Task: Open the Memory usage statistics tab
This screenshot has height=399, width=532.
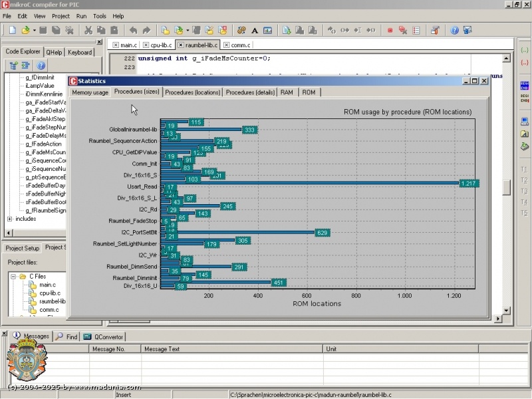Action: 90,92
